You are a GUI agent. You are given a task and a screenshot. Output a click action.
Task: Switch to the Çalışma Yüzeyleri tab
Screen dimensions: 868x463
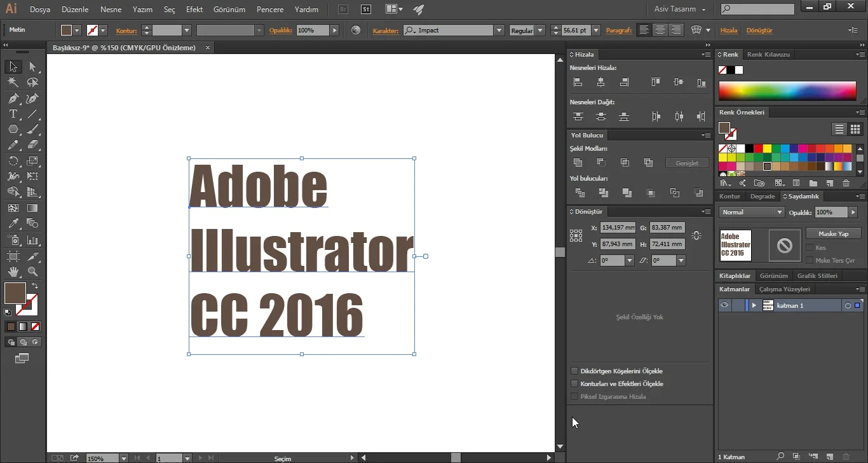click(785, 289)
